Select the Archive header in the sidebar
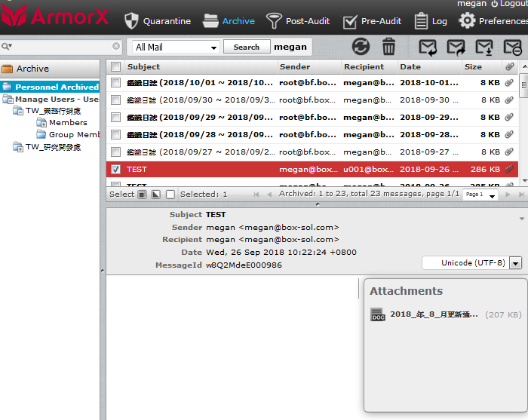Image resolution: width=528 pixels, height=420 pixels. tap(50, 69)
